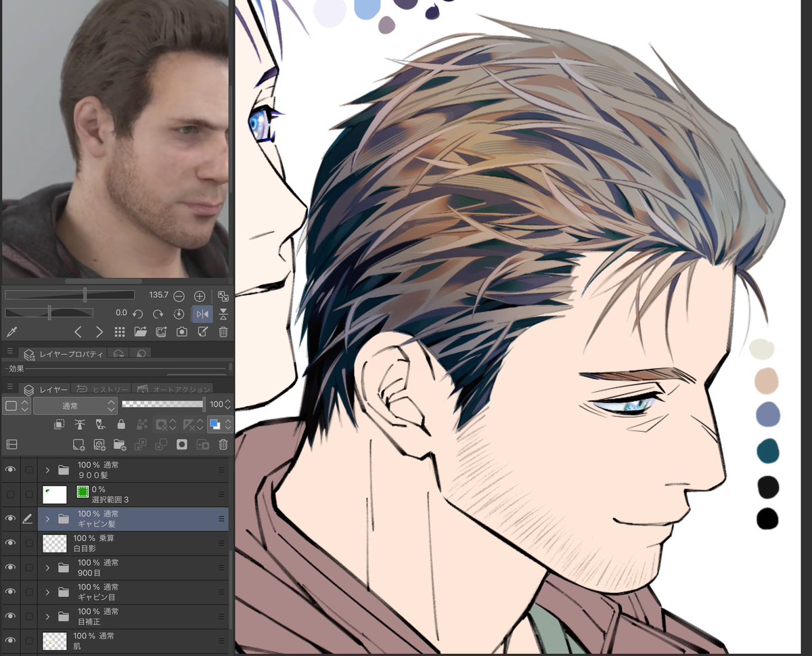Delete the selected layer
This screenshot has height=656, width=812.
coord(223,445)
